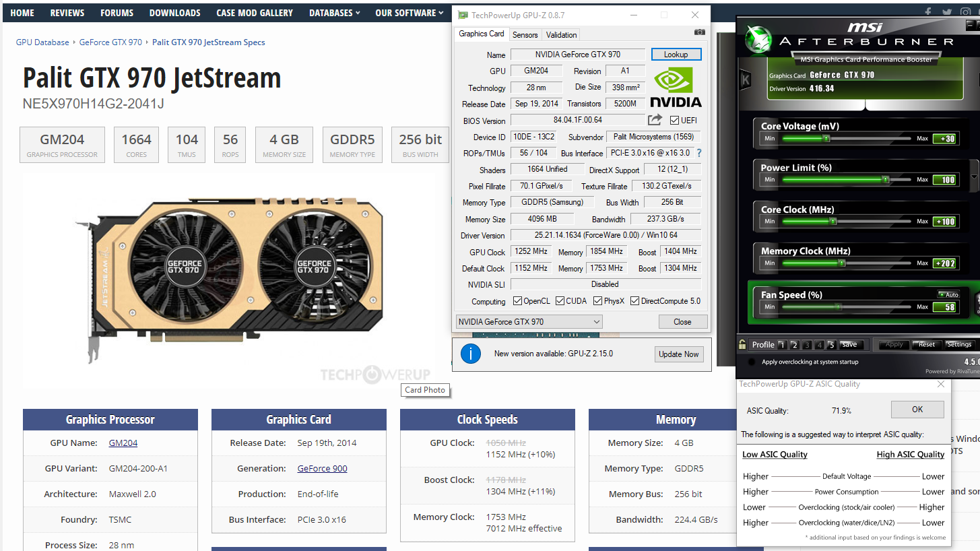This screenshot has height=551, width=980.
Task: Click the Core Voltage +30 value field
Action: pyautogui.click(x=944, y=139)
